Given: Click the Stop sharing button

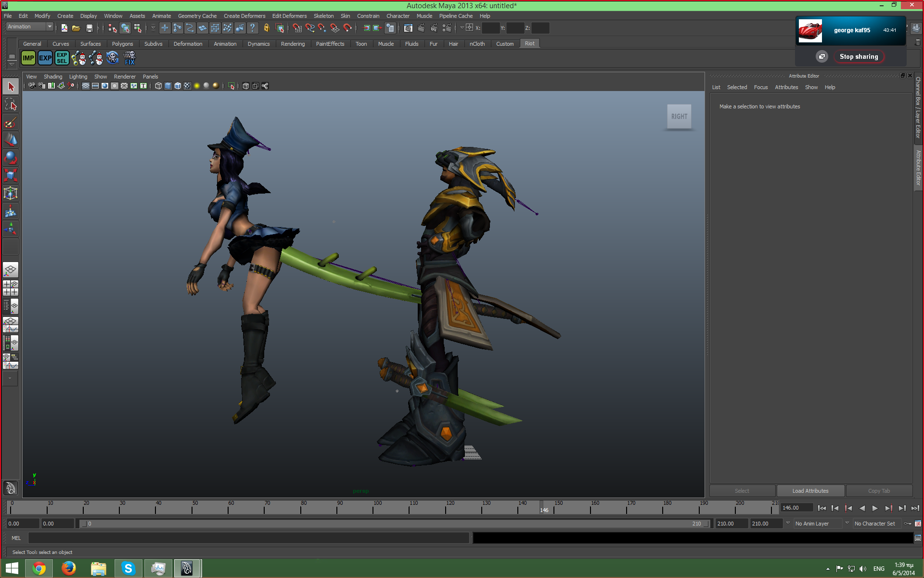Looking at the screenshot, I should point(859,57).
